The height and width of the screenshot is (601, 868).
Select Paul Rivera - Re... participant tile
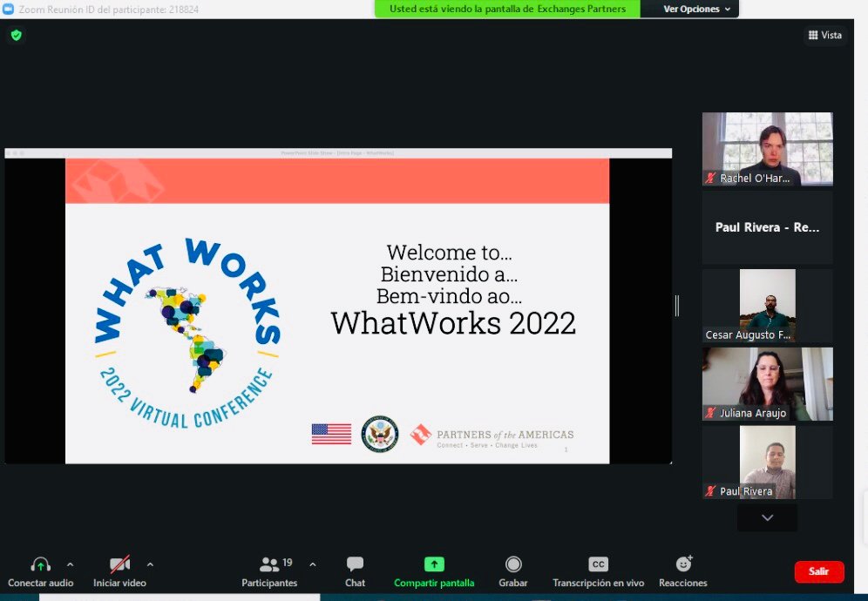(x=767, y=227)
